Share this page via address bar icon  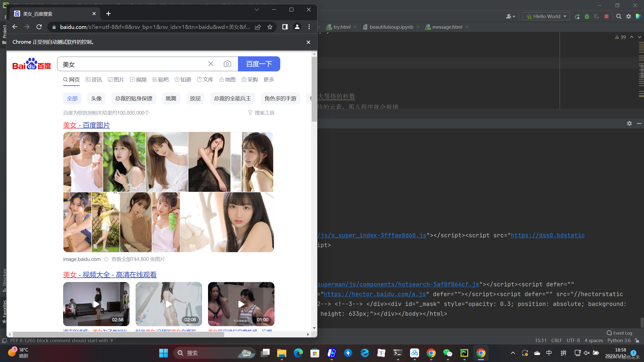coord(258,27)
